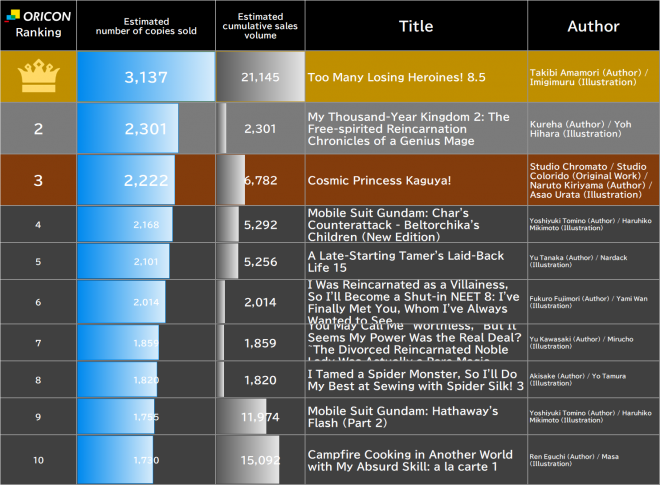Select the Title column header
660x485 pixels.
[415, 26]
